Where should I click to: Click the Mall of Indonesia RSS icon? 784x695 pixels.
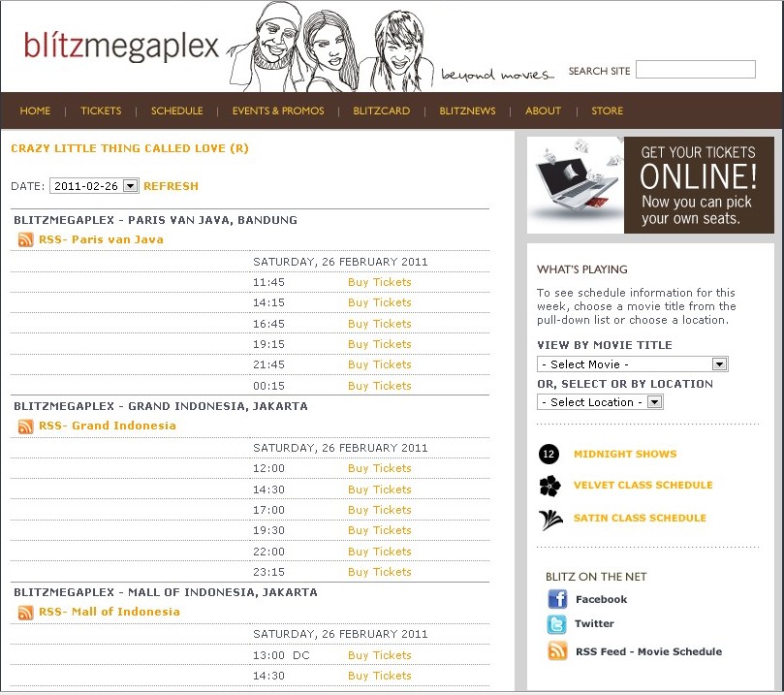(x=25, y=612)
